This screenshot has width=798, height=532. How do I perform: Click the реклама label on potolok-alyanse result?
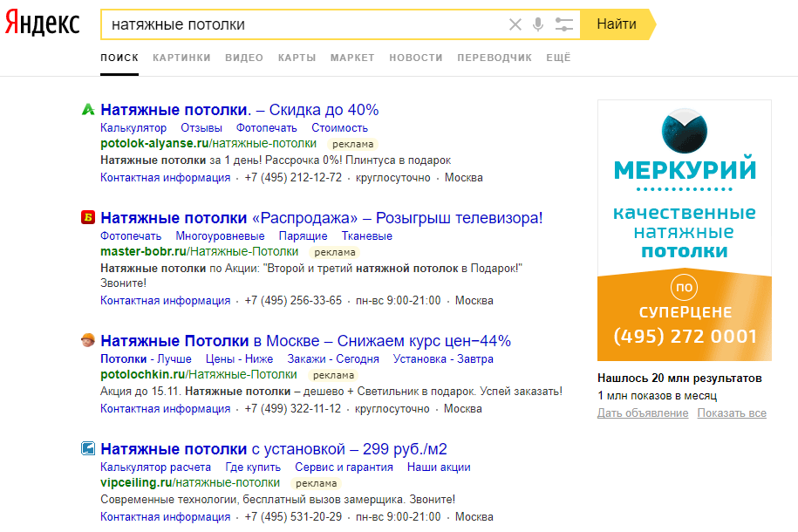point(352,144)
